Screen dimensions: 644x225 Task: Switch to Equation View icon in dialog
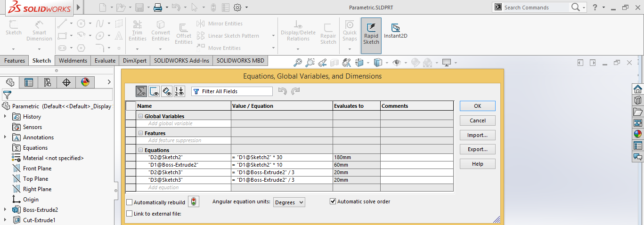point(141,91)
